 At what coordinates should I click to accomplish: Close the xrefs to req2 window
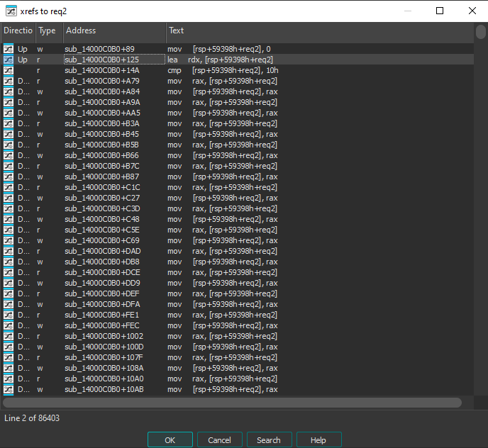click(x=472, y=11)
